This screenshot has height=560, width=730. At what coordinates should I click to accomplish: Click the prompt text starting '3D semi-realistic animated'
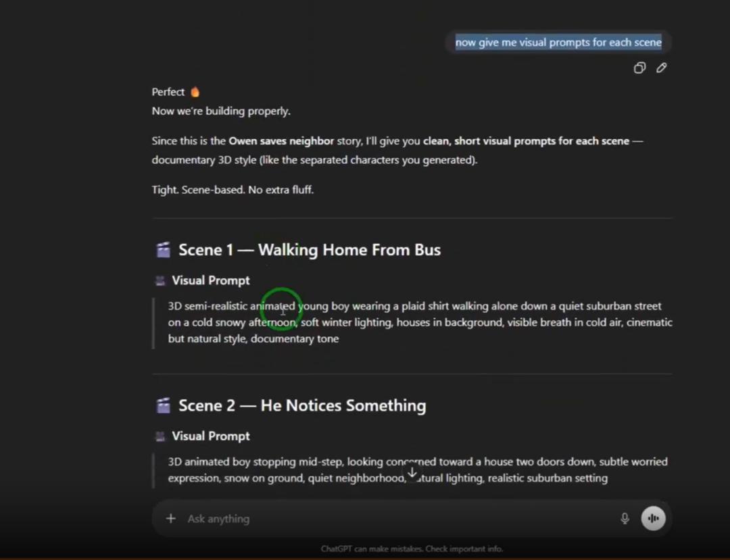point(420,322)
